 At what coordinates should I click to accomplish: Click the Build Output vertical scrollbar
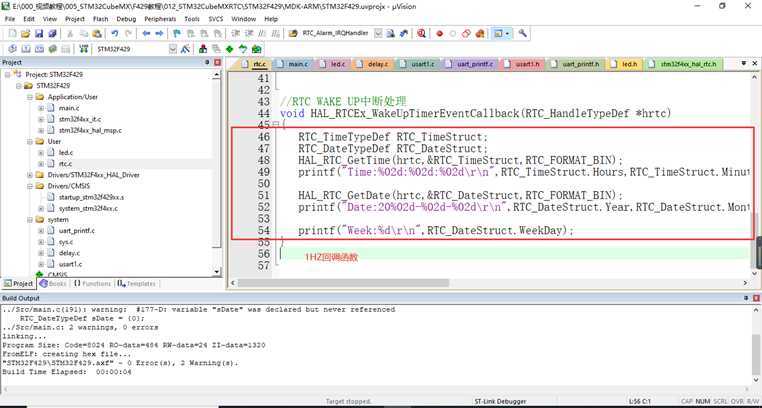[x=757, y=345]
